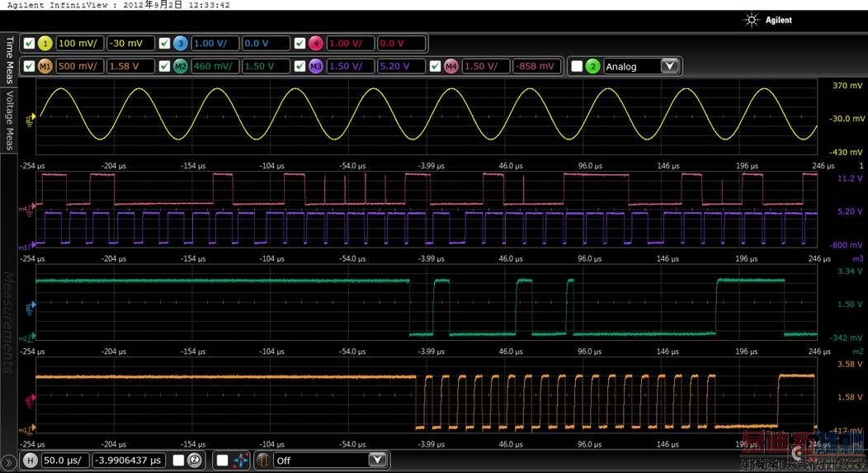Edit channel 1 offset -30 mV
The width and height of the screenshot is (868, 473).
click(x=130, y=43)
